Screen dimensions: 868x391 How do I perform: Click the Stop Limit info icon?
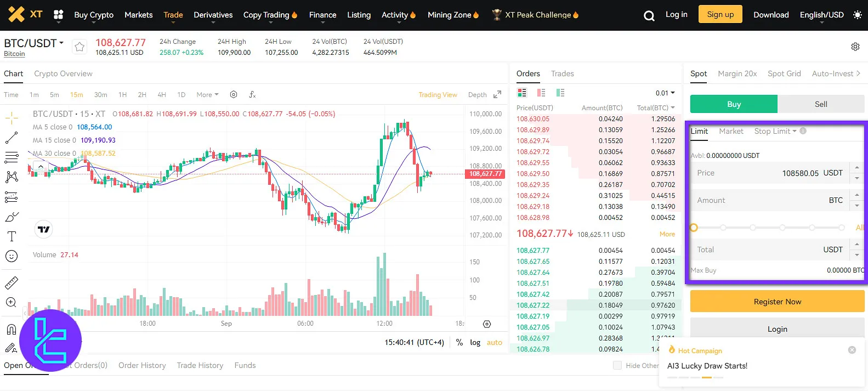tap(803, 131)
